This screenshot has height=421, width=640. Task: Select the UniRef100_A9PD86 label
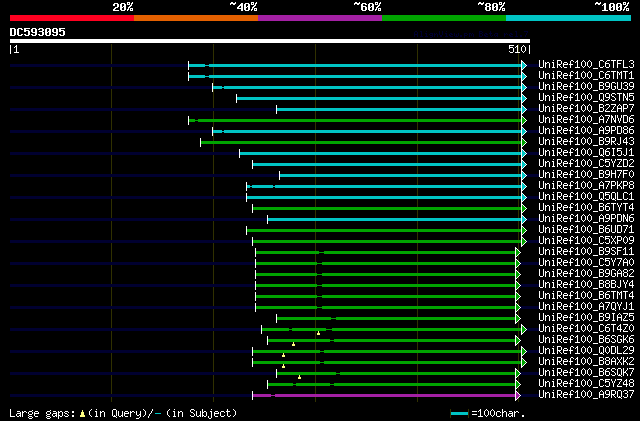coord(586,131)
